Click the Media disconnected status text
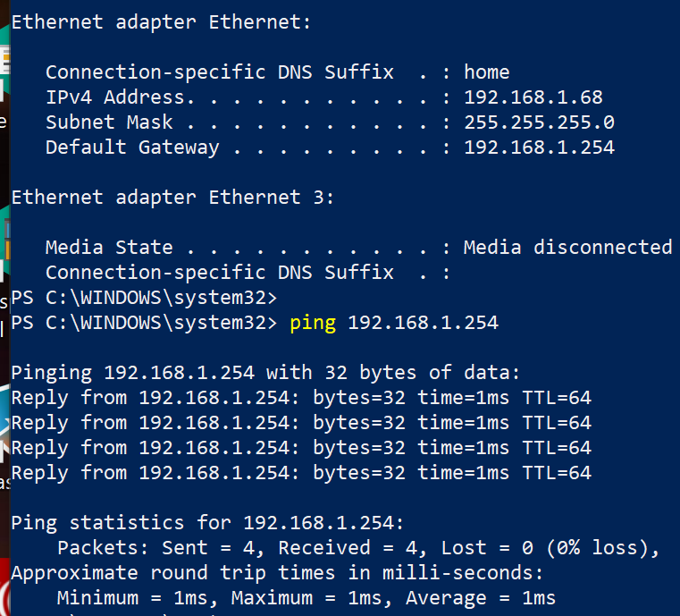Image resolution: width=680 pixels, height=616 pixels. tap(567, 248)
